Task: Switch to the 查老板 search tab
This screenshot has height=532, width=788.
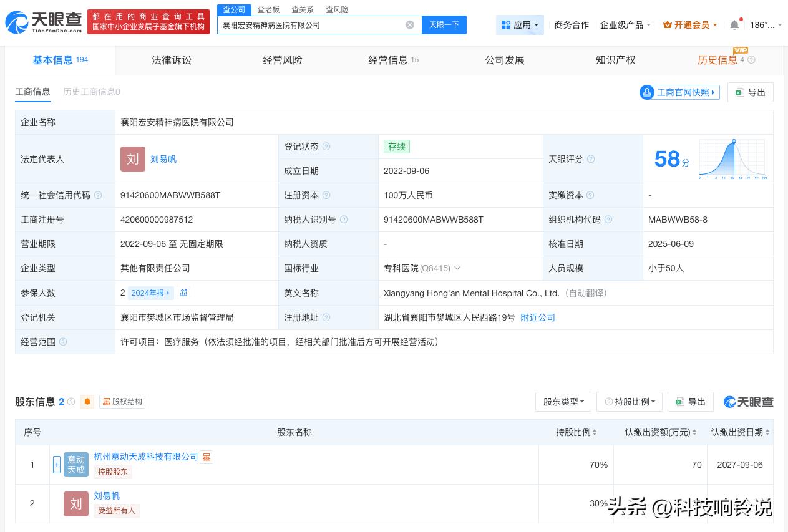Action: click(x=268, y=9)
